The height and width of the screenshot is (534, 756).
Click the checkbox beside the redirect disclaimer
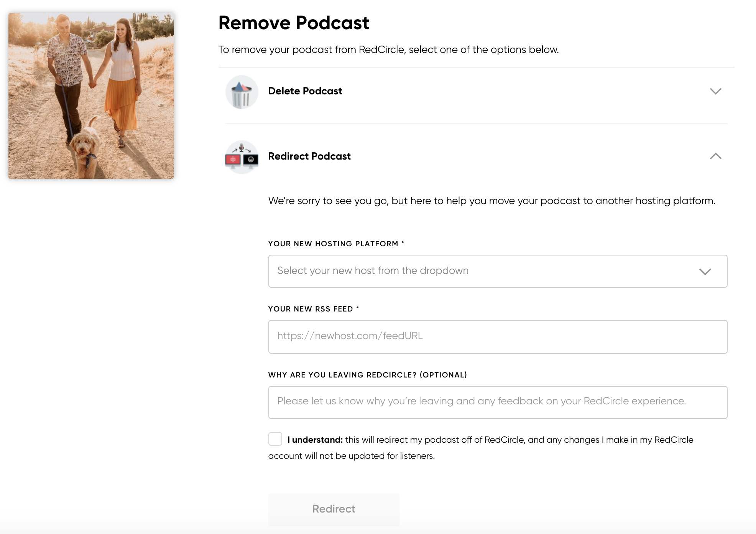(275, 439)
